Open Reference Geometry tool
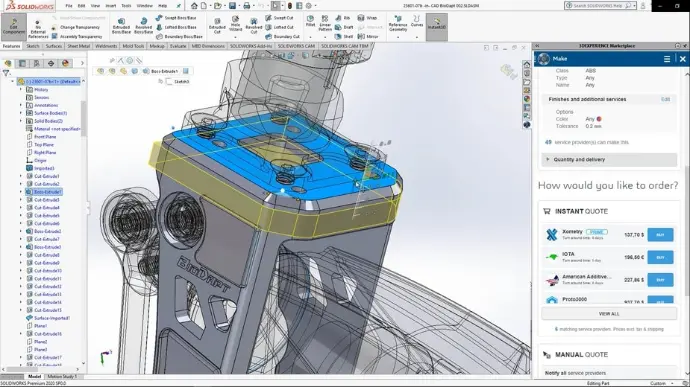This screenshot has width=690, height=387. pos(398,24)
